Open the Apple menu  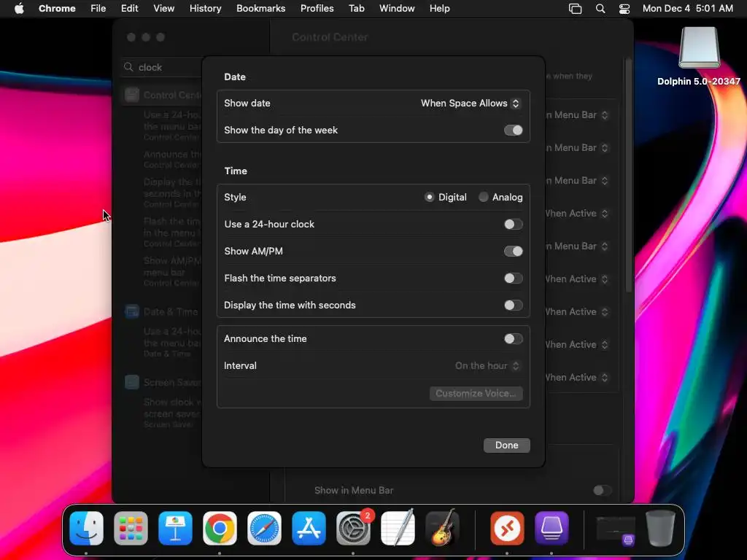(x=19, y=8)
